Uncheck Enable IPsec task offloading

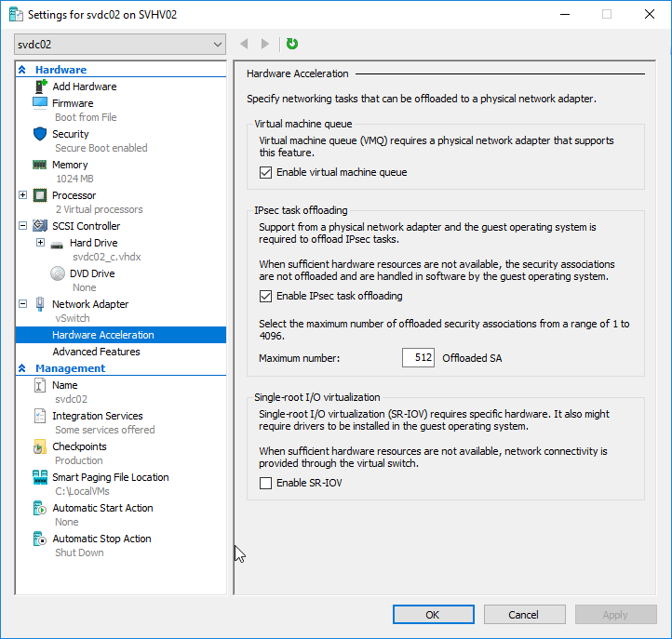tap(265, 297)
